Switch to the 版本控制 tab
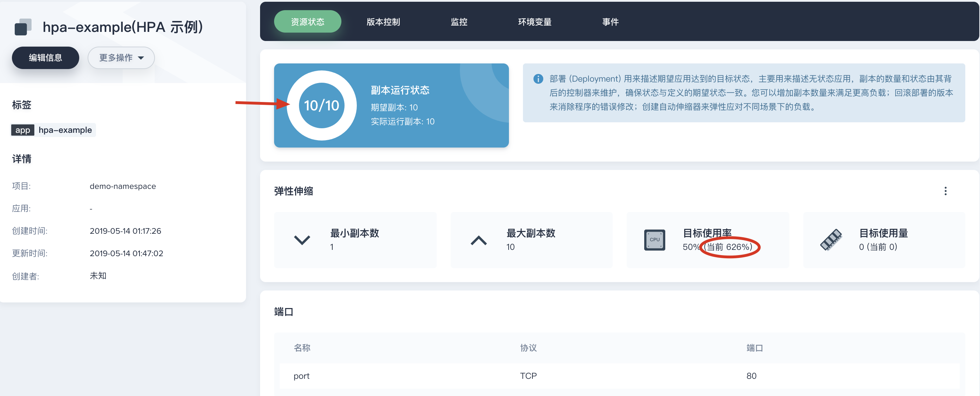Viewport: 980px width, 396px height. tap(383, 22)
